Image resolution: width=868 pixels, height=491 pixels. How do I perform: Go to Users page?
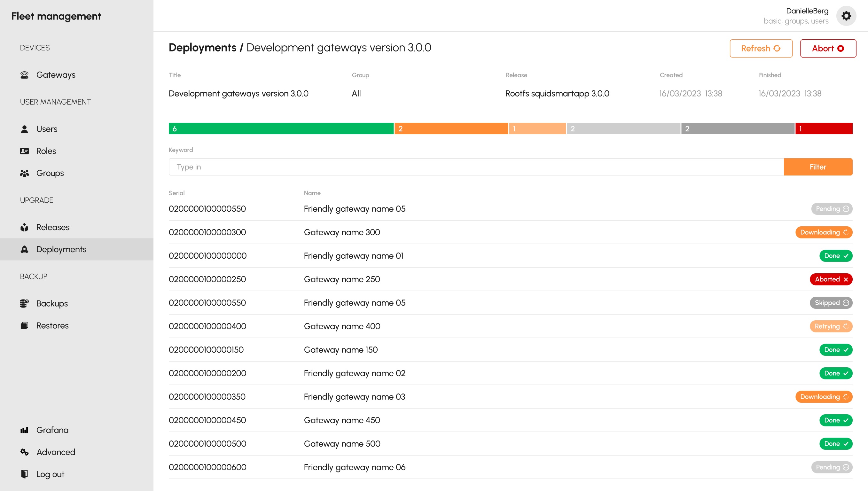pos(47,129)
